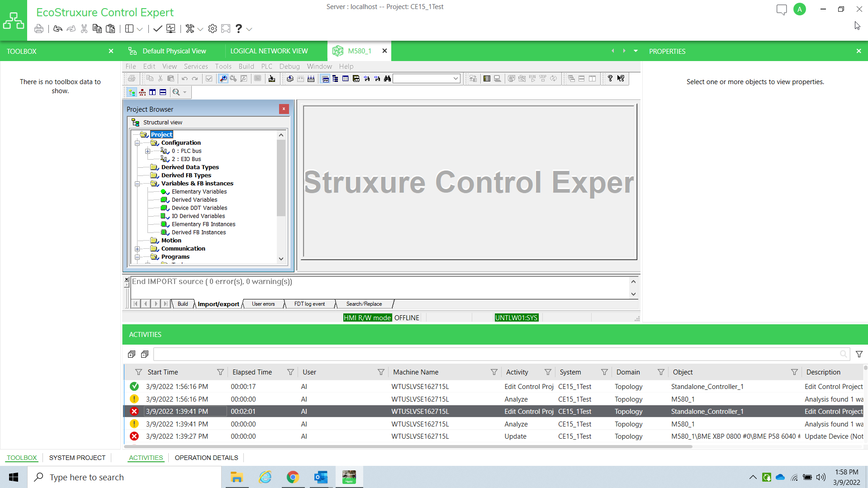Screen dimensions: 868x488
Task: Open the document tabs list dropdown
Action: click(x=636, y=51)
